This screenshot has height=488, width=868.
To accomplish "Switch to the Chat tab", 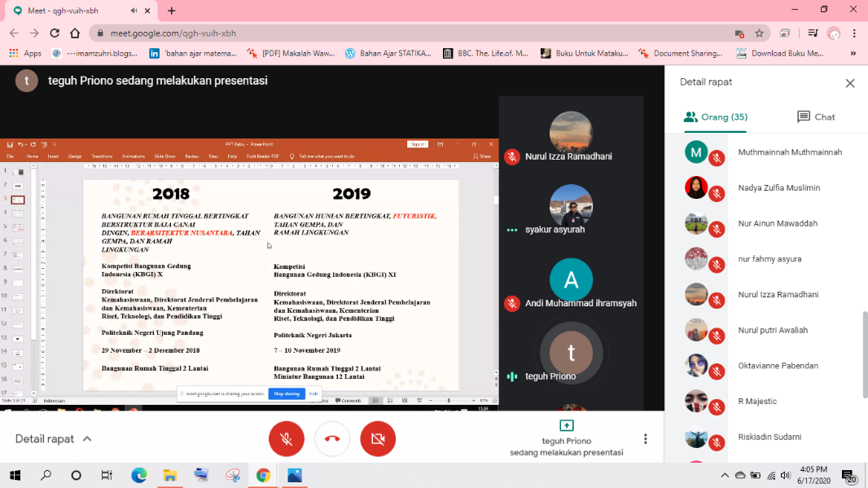I will pyautogui.click(x=816, y=117).
